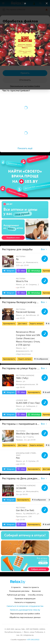50x644 pixels.
Task: Accept cookies with Принять button
Action: coord(25,73)
